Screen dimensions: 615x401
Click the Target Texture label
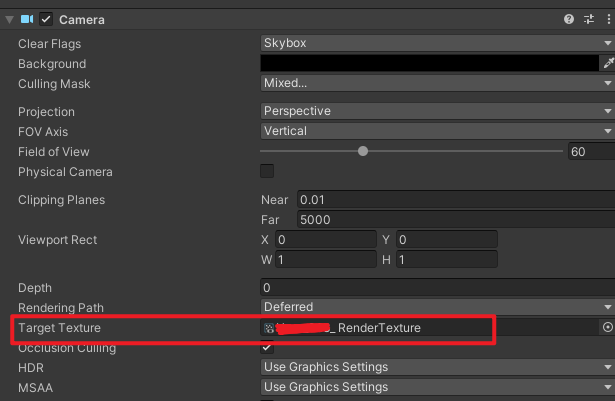pyautogui.click(x=59, y=328)
